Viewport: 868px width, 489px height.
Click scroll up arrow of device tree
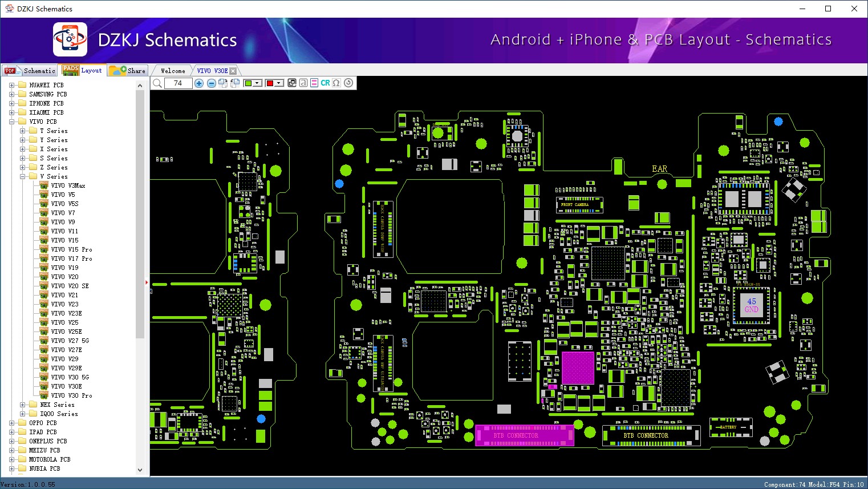140,86
